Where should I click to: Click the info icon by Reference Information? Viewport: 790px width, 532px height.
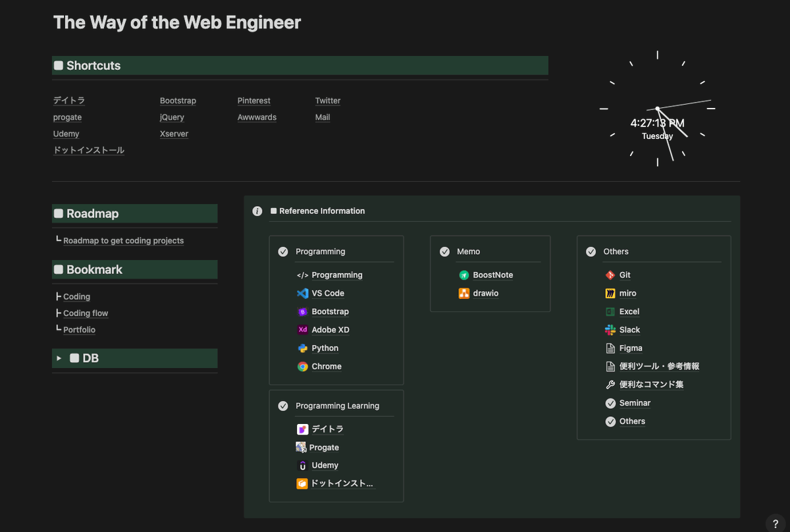point(257,211)
